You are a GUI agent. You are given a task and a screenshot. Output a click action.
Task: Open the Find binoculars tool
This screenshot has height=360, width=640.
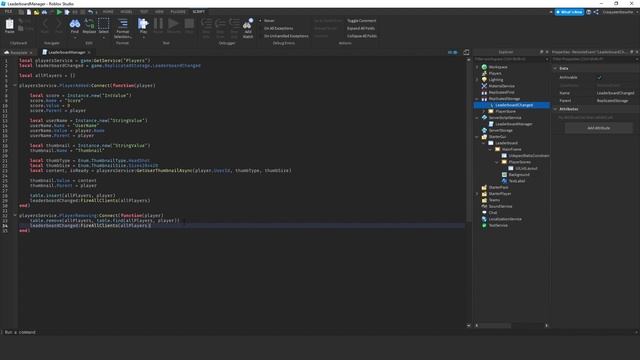[75, 25]
